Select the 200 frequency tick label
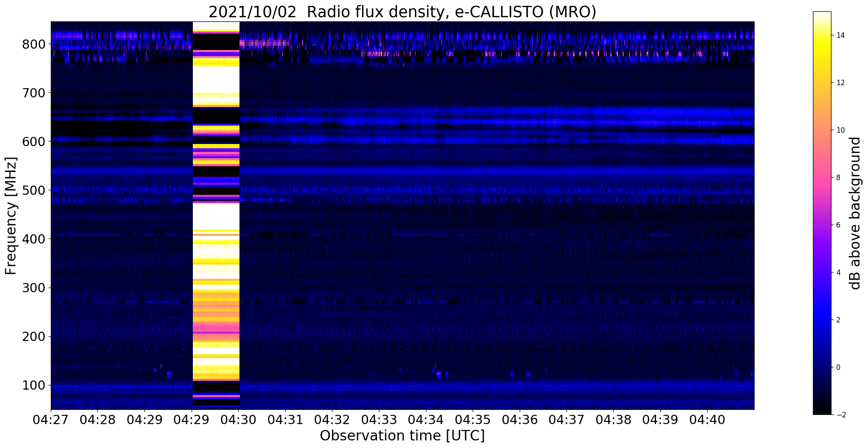Viewport: 868px width, 448px height. click(34, 336)
